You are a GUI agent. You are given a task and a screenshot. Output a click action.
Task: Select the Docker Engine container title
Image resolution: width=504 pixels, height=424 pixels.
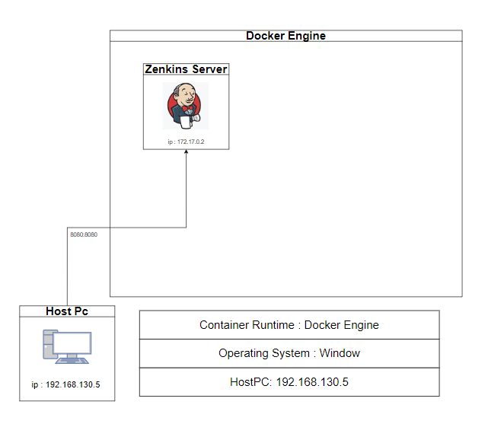tap(285, 36)
